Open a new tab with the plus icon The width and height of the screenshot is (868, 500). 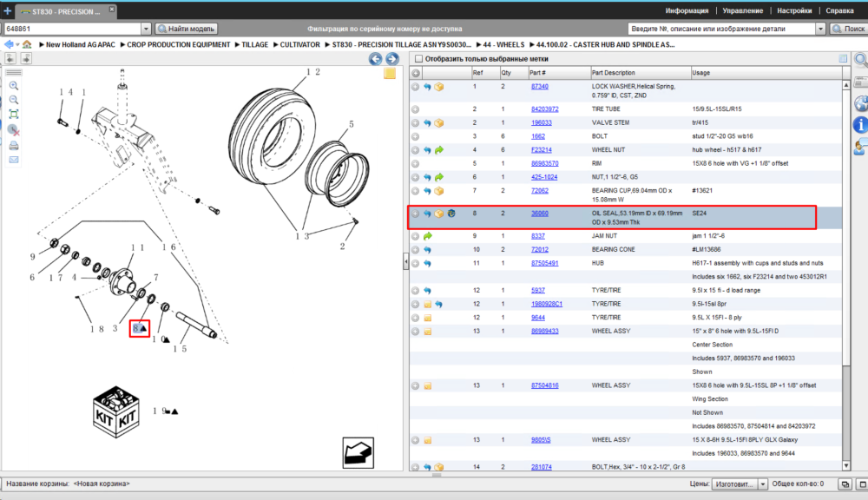coord(7,10)
